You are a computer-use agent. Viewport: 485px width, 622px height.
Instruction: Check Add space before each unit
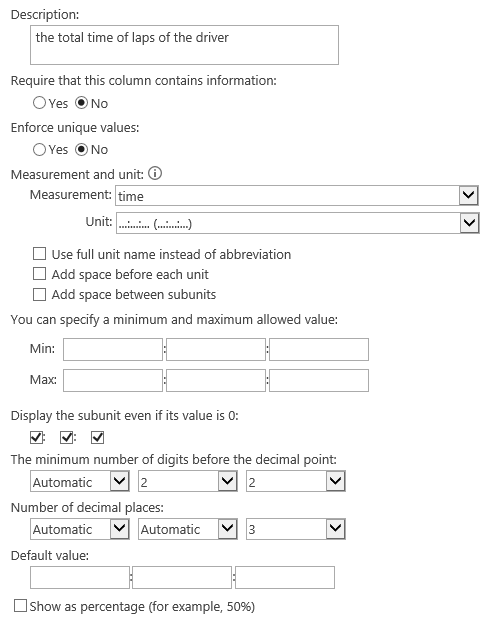coord(39,274)
